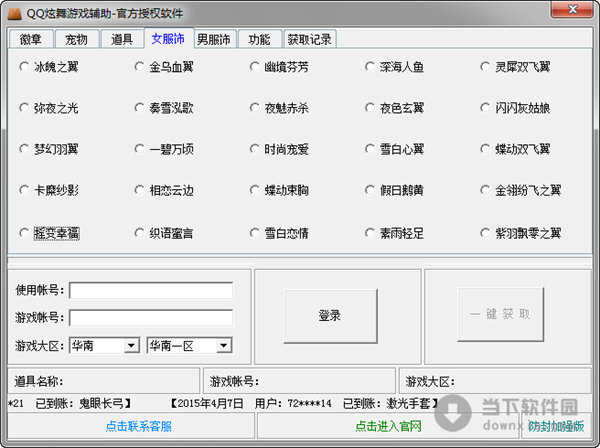Screen dimensions: 600x448
Task: Expand the 华南一区 server dropdown
Action: [x=189, y=345]
